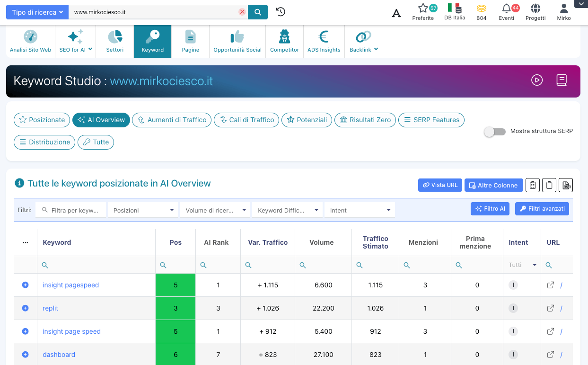Open credits coins icon showing 804

click(x=482, y=12)
